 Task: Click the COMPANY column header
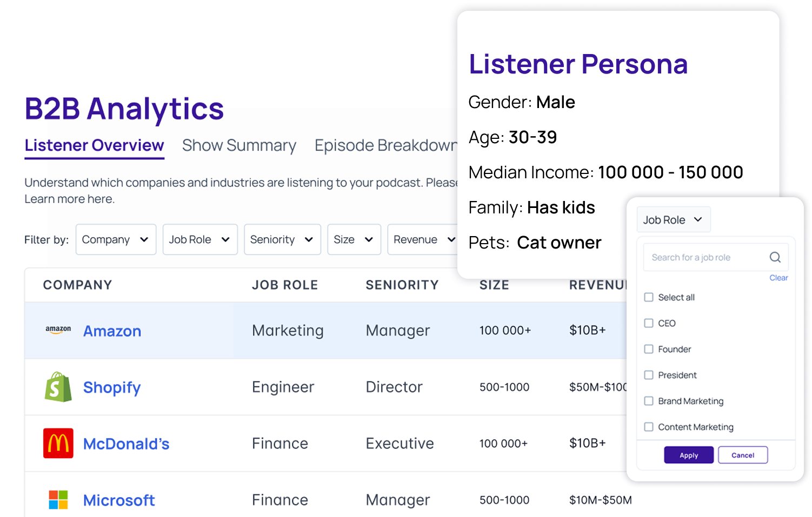click(x=77, y=285)
